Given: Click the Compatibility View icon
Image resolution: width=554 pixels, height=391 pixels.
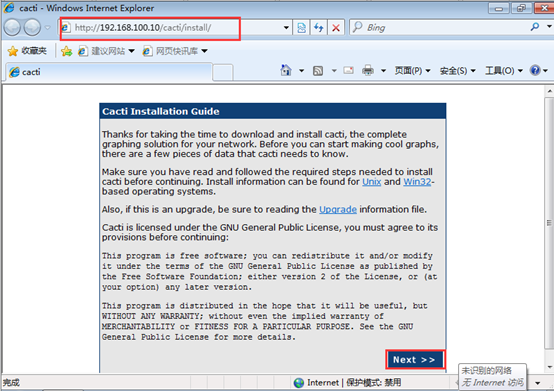Looking at the screenshot, I should [x=301, y=28].
